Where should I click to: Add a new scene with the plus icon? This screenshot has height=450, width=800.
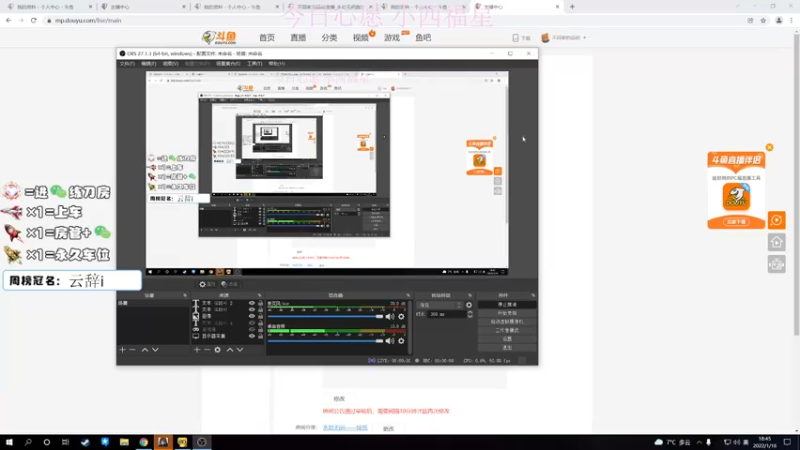[122, 350]
